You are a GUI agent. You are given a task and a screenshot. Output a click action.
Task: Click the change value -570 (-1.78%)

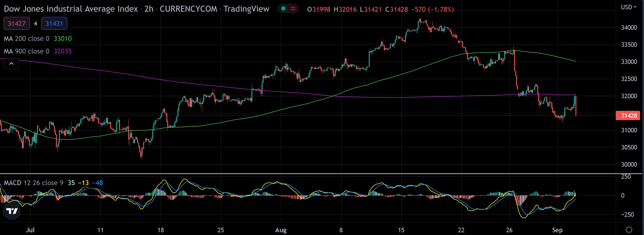(x=432, y=9)
